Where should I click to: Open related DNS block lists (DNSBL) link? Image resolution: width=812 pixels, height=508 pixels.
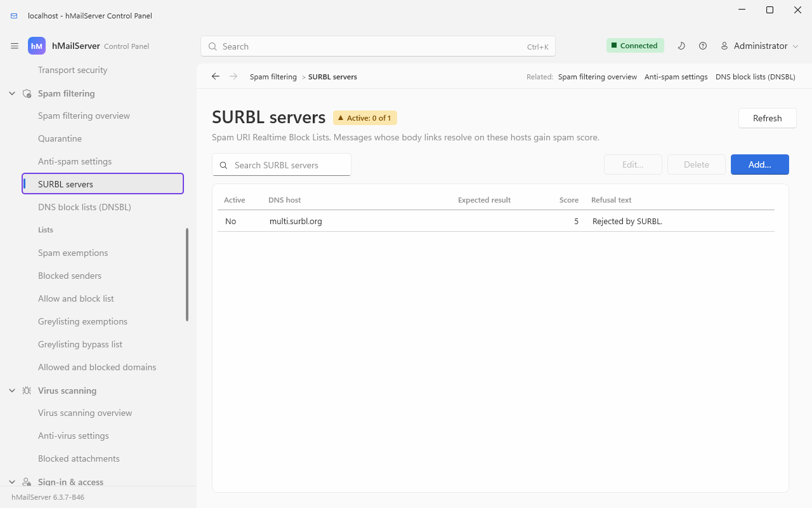click(x=755, y=77)
